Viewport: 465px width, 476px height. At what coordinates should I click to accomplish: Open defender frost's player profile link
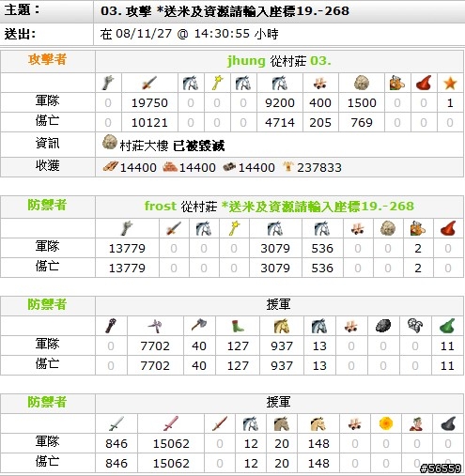tap(161, 206)
